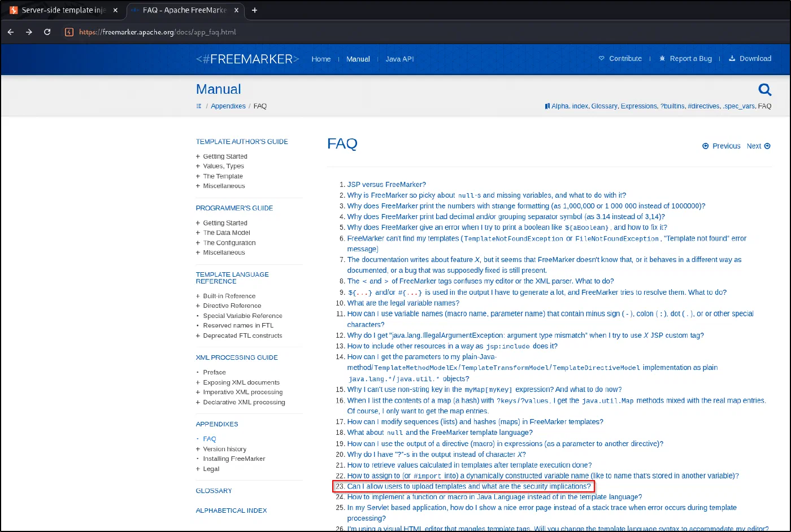791x532 pixels.
Task: Open the Java API menu item
Action: [x=399, y=59]
